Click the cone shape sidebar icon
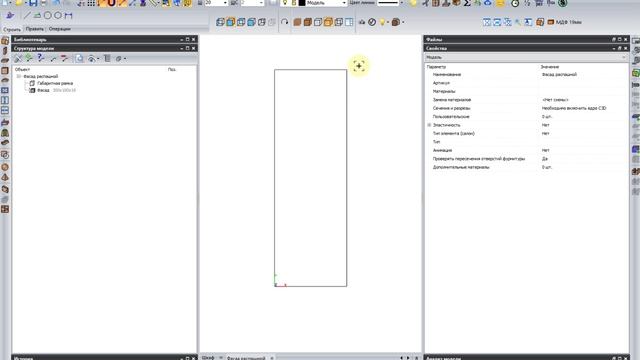Image resolution: width=640 pixels, height=360 pixels. [5, 178]
